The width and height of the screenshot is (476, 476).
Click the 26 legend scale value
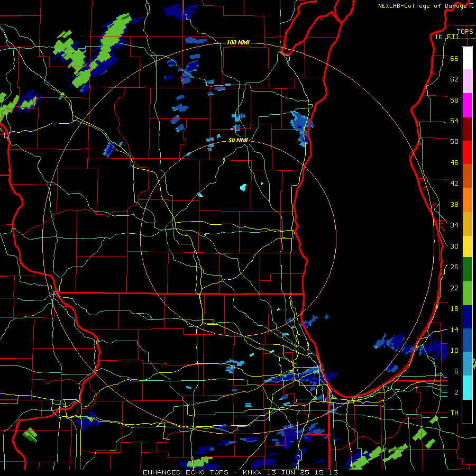coord(454,267)
